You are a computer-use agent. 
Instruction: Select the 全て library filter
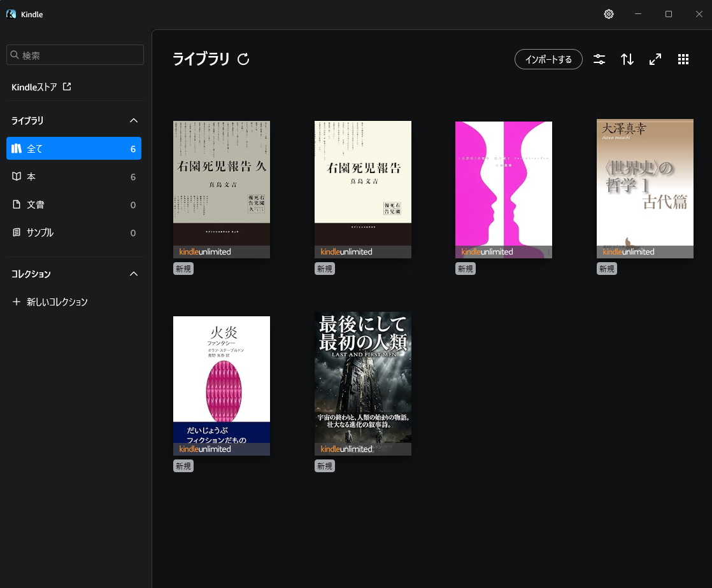pyautogui.click(x=74, y=148)
